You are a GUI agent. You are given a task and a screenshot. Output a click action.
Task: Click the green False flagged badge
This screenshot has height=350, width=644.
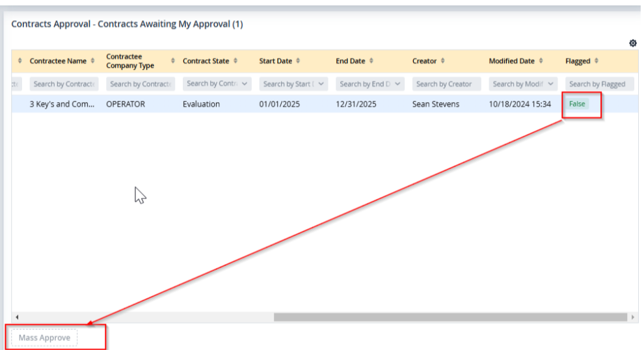pos(577,104)
